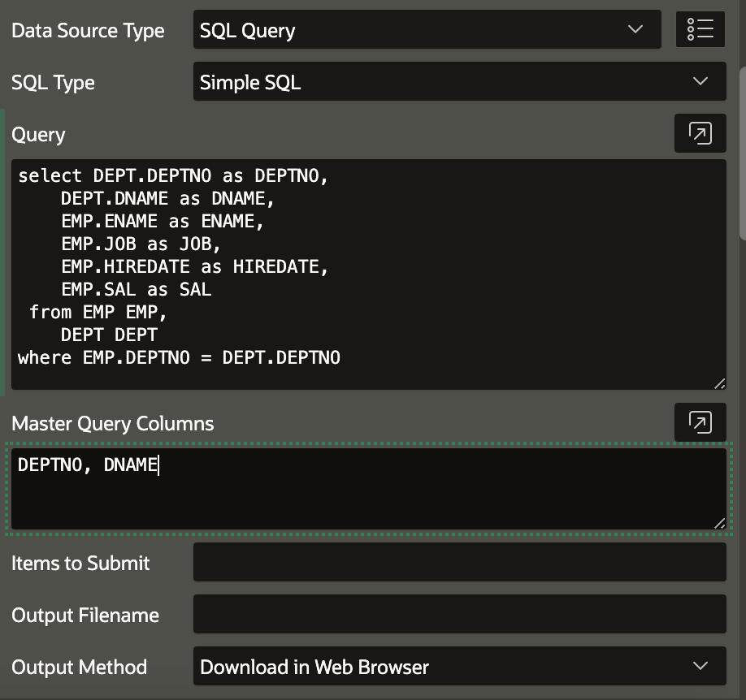
Task: Open the SQL Type dropdown chevron
Action: pyautogui.click(x=700, y=81)
